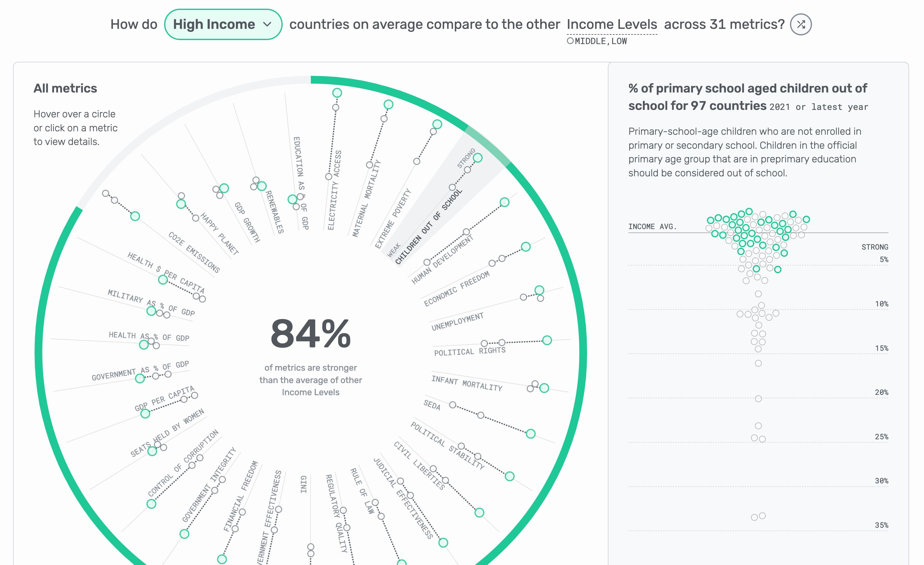This screenshot has width=924, height=565.
Task: Click the Economic Freedom metric label
Action: [x=456, y=288]
